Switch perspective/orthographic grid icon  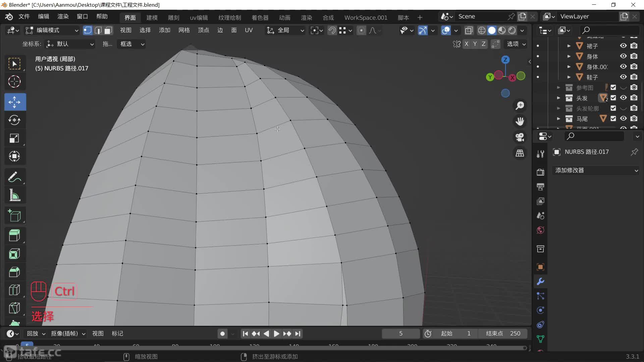(520, 153)
